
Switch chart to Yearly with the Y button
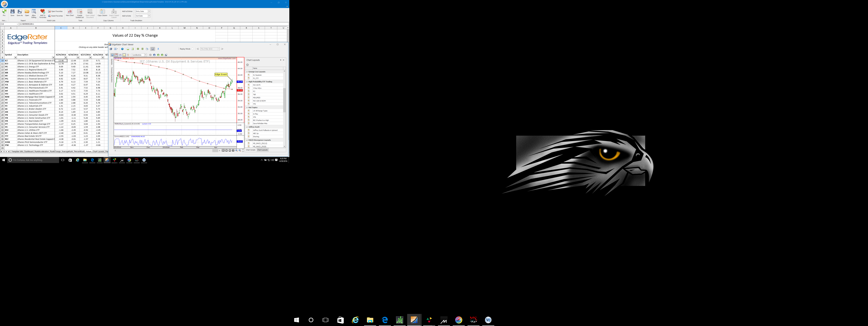click(233, 150)
